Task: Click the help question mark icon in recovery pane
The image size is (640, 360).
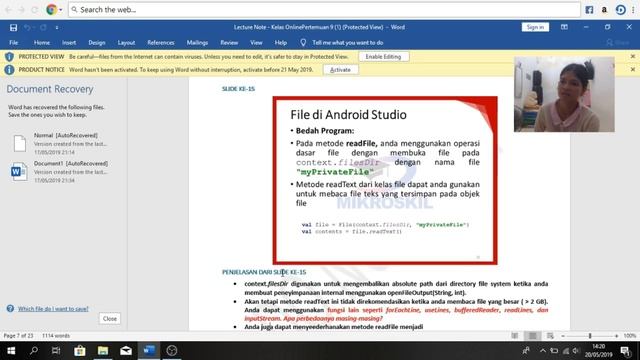Action: tap(10, 309)
